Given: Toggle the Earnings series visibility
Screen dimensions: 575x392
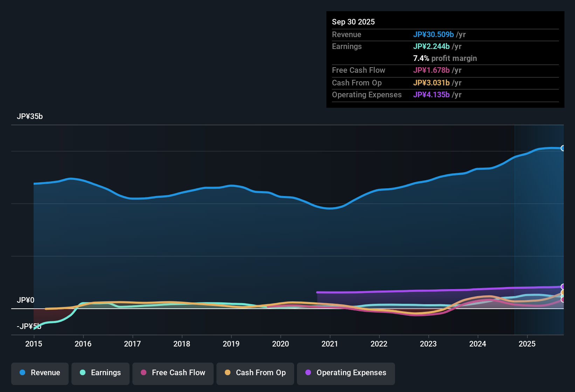Looking at the screenshot, I should click(x=100, y=373).
